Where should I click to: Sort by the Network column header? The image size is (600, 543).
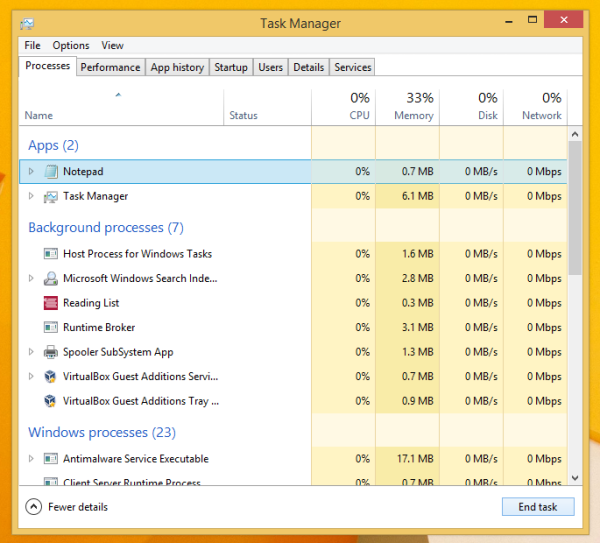(x=535, y=107)
